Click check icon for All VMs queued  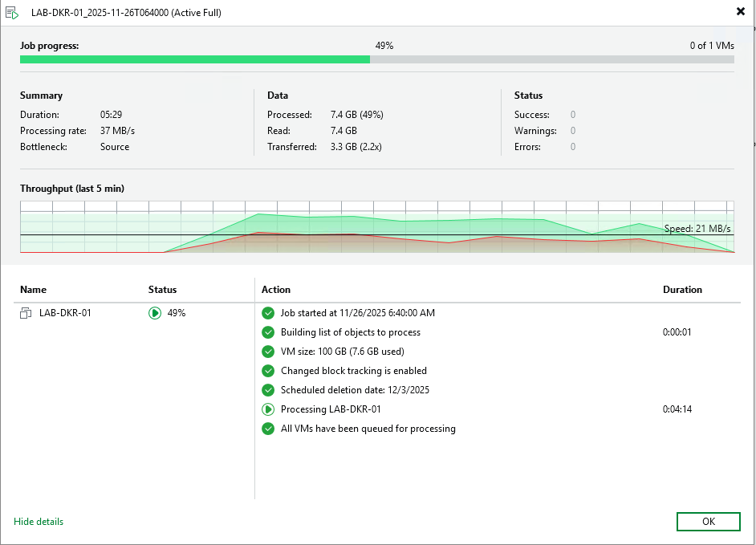268,429
